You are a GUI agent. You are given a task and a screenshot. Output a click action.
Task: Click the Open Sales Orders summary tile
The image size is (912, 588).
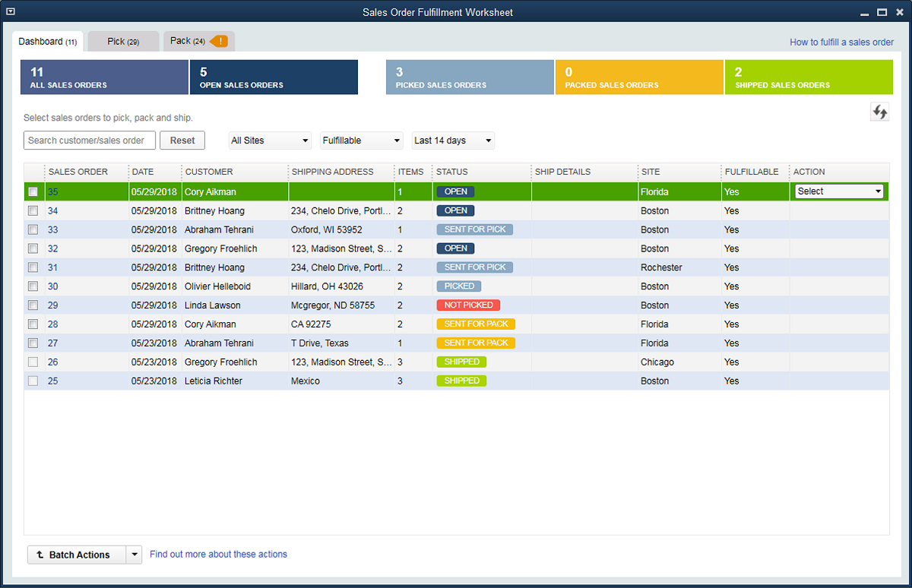[274, 77]
